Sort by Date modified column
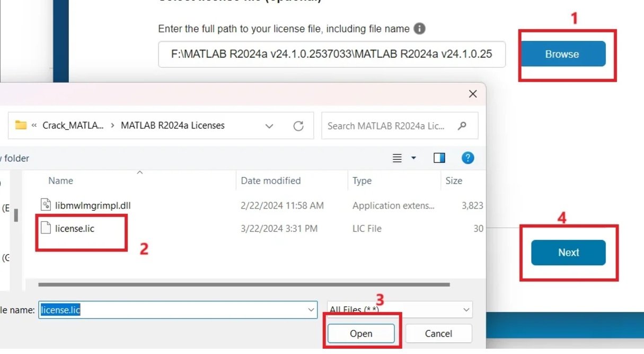 click(x=271, y=180)
